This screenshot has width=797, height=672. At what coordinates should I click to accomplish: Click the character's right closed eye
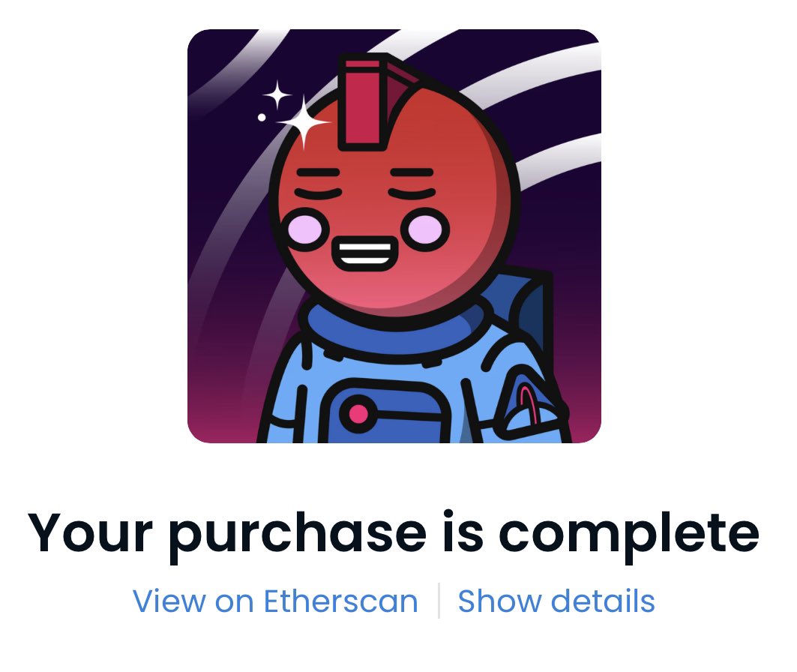tap(412, 193)
